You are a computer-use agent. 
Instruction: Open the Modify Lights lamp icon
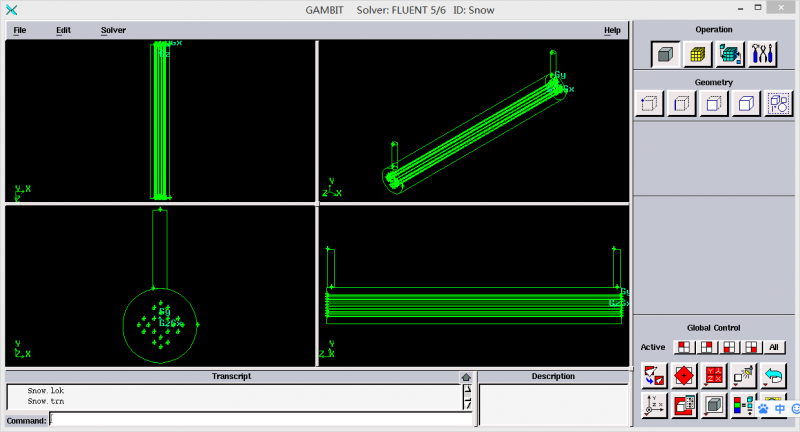(x=743, y=376)
